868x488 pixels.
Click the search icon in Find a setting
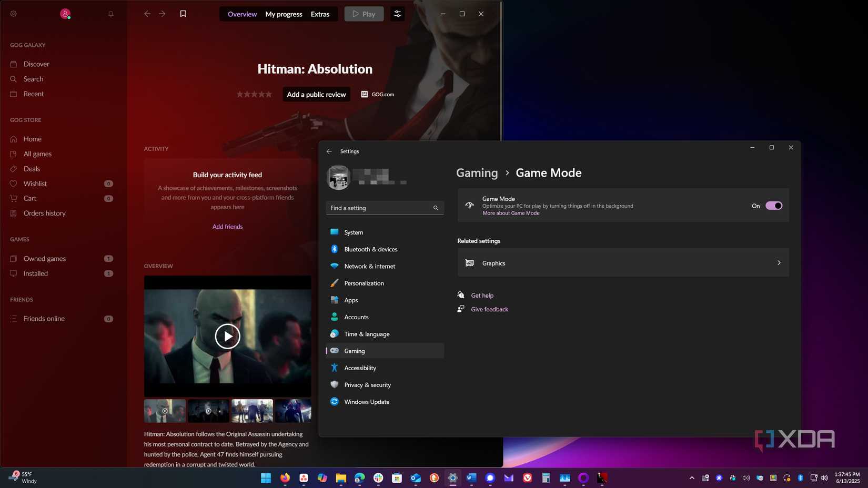coord(436,208)
